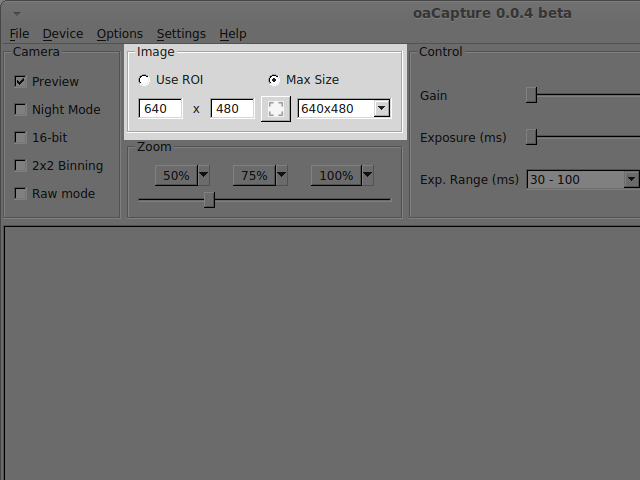Open the arrow next to 100% zoom

tap(368, 175)
